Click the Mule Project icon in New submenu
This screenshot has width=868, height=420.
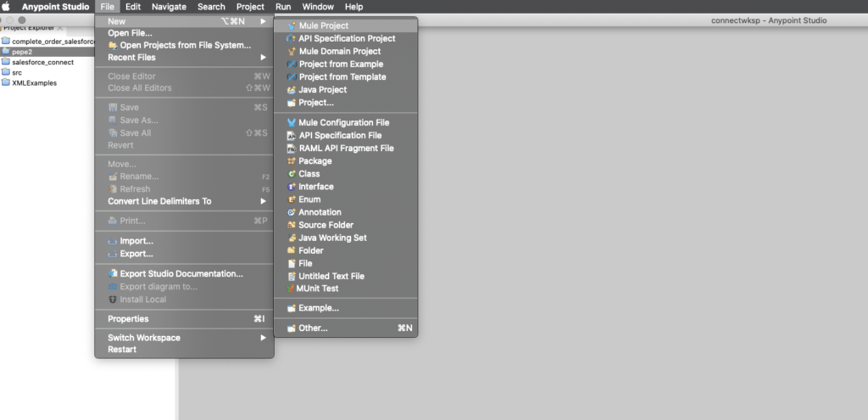point(292,25)
